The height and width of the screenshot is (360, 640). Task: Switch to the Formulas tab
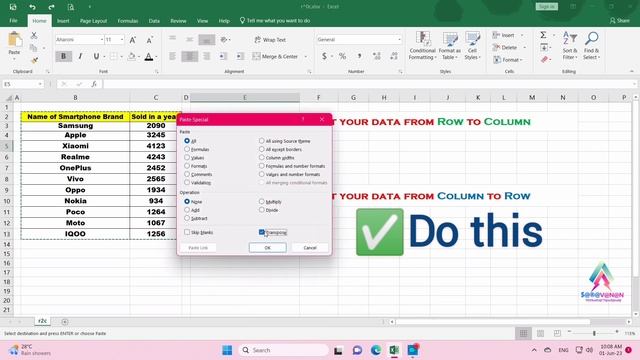[128, 20]
